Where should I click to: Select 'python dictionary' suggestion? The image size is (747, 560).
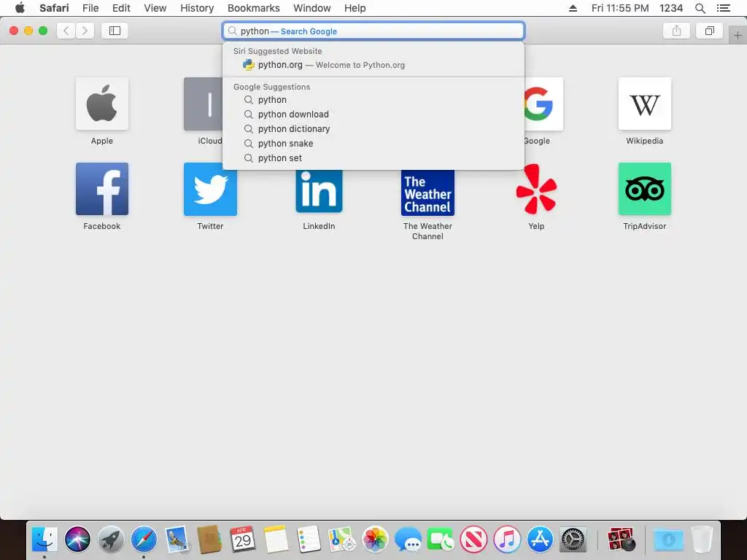point(373,129)
